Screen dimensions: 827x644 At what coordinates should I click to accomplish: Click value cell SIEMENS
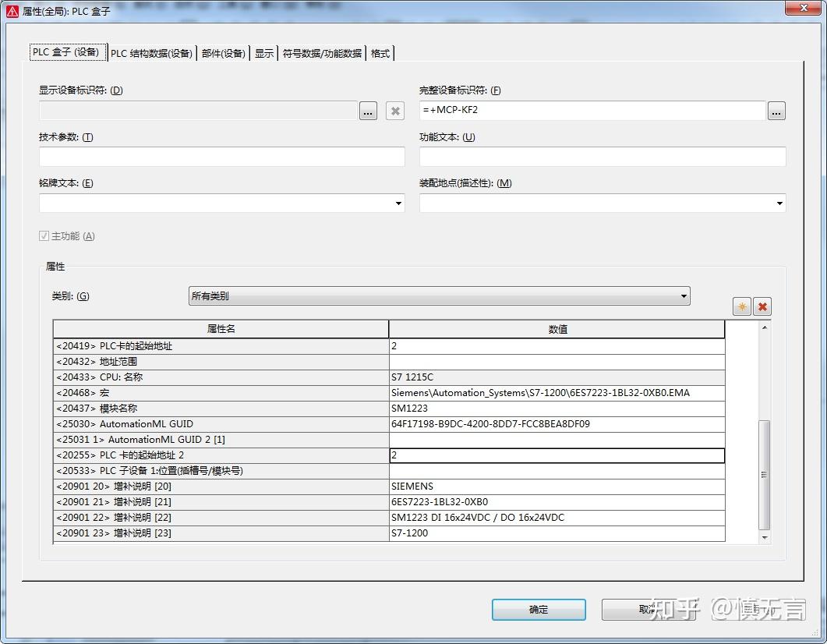(x=557, y=487)
